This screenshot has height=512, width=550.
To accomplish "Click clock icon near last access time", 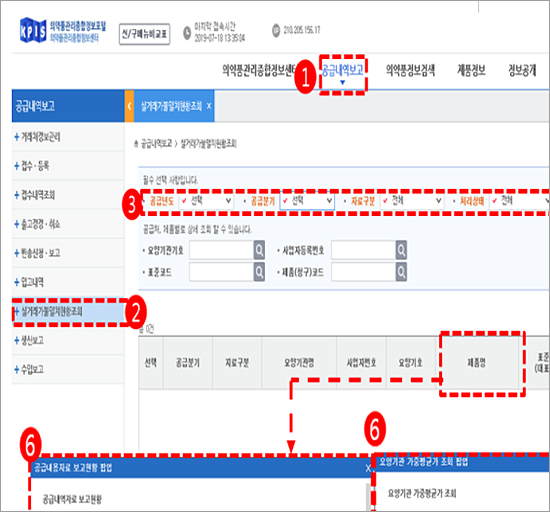I will [187, 33].
